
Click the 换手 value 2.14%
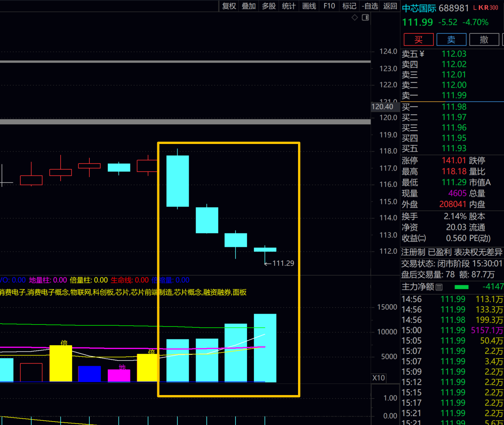[455, 217]
